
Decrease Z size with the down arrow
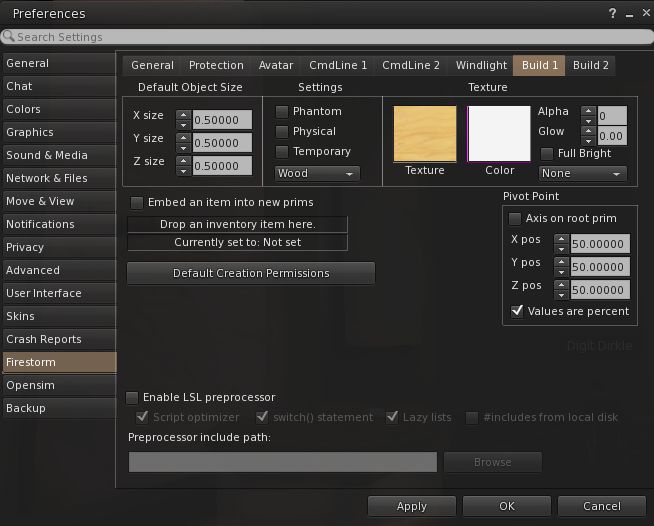184,171
